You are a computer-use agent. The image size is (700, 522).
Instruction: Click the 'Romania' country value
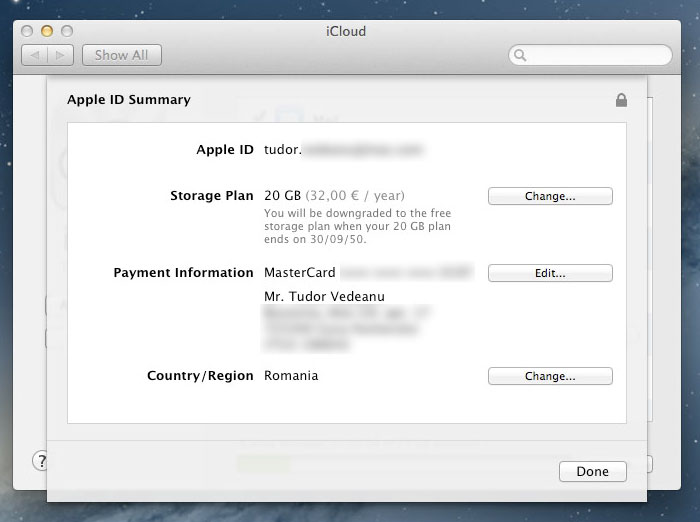pyautogui.click(x=291, y=376)
